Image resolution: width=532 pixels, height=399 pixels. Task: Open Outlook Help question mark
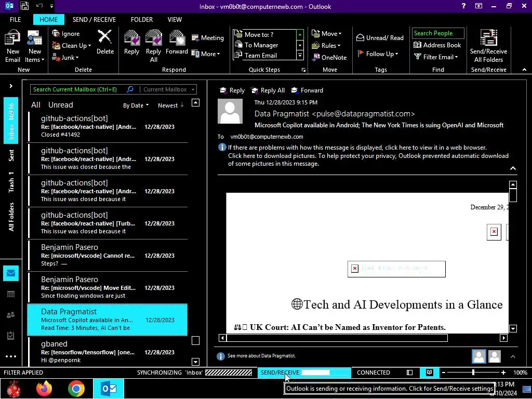coord(463,6)
